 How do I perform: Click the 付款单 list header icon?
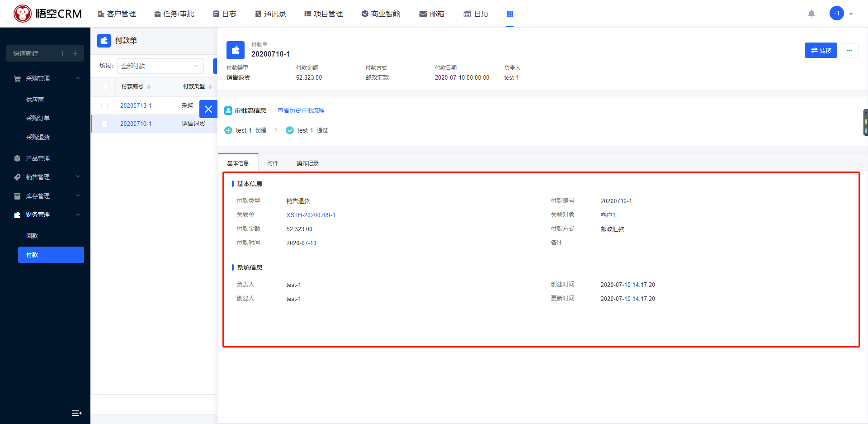pos(104,41)
